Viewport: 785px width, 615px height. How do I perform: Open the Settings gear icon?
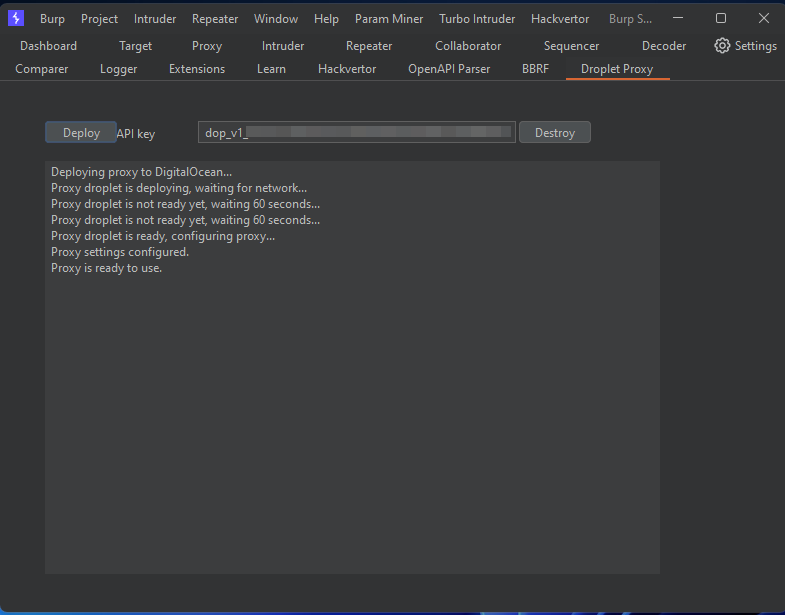[722, 46]
